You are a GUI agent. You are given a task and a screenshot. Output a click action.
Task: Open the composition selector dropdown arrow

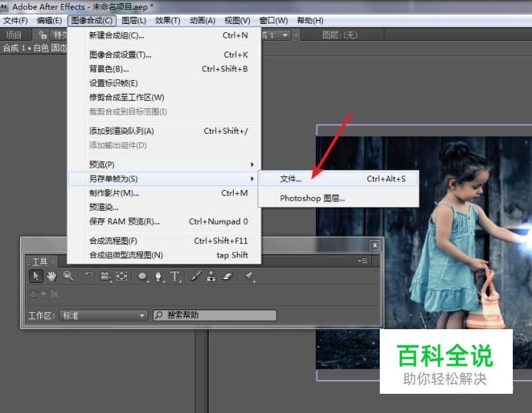[x=285, y=35]
